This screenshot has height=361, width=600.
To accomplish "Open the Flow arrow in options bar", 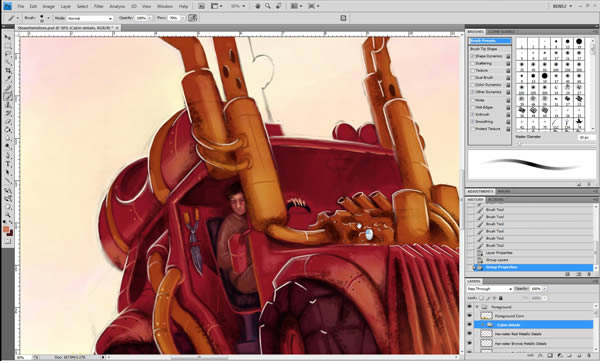I will click(x=183, y=18).
